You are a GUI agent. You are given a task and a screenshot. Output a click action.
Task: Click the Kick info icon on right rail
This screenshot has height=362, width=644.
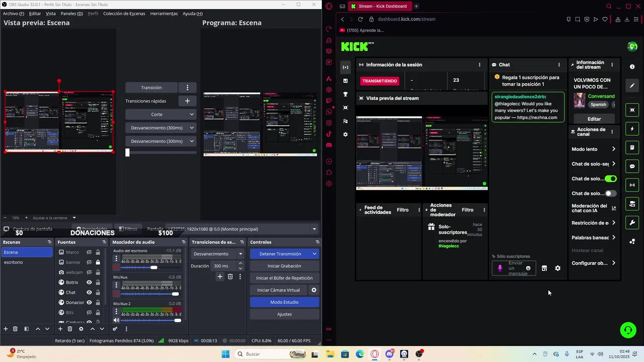(632, 66)
